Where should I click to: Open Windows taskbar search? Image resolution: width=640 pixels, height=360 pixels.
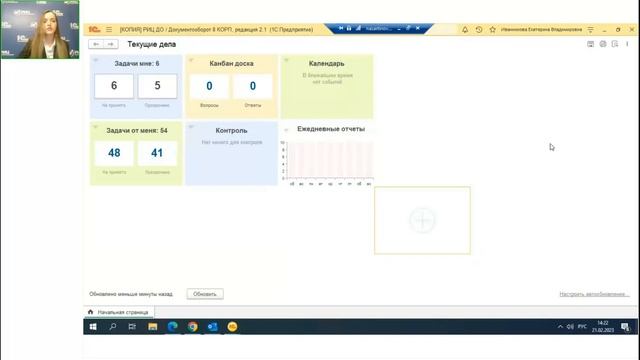pos(113,327)
